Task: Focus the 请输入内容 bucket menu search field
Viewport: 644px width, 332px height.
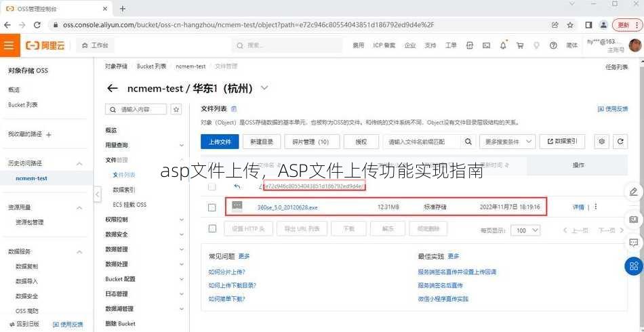Action: point(136,110)
